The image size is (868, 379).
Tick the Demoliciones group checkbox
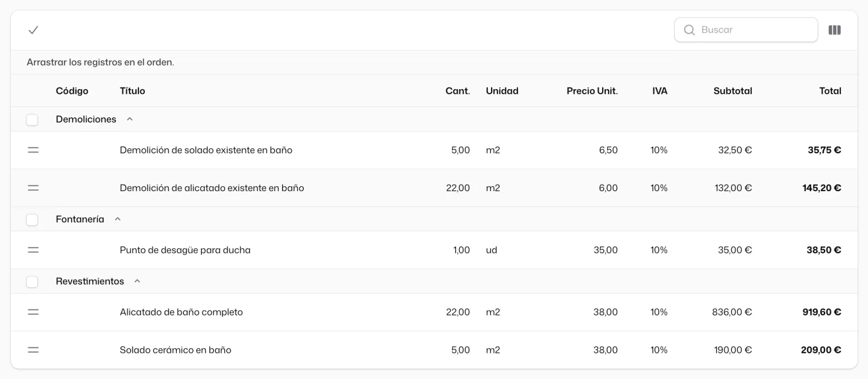[32, 119]
